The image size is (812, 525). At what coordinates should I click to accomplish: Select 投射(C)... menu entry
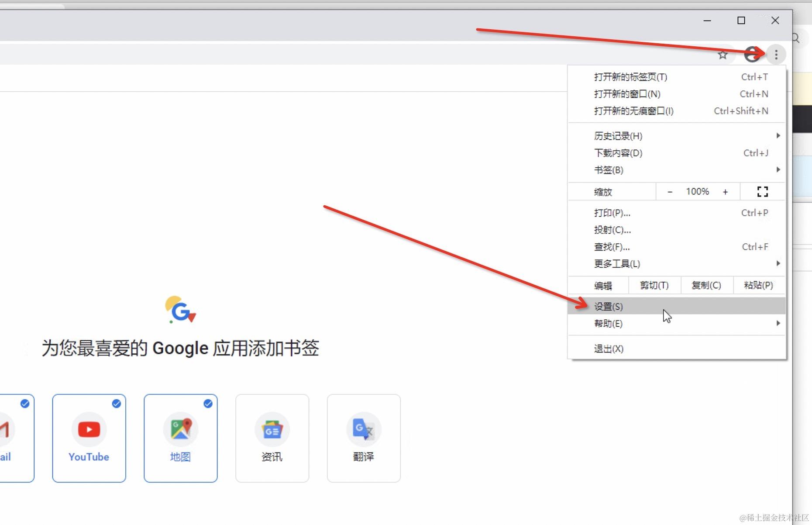677,230
